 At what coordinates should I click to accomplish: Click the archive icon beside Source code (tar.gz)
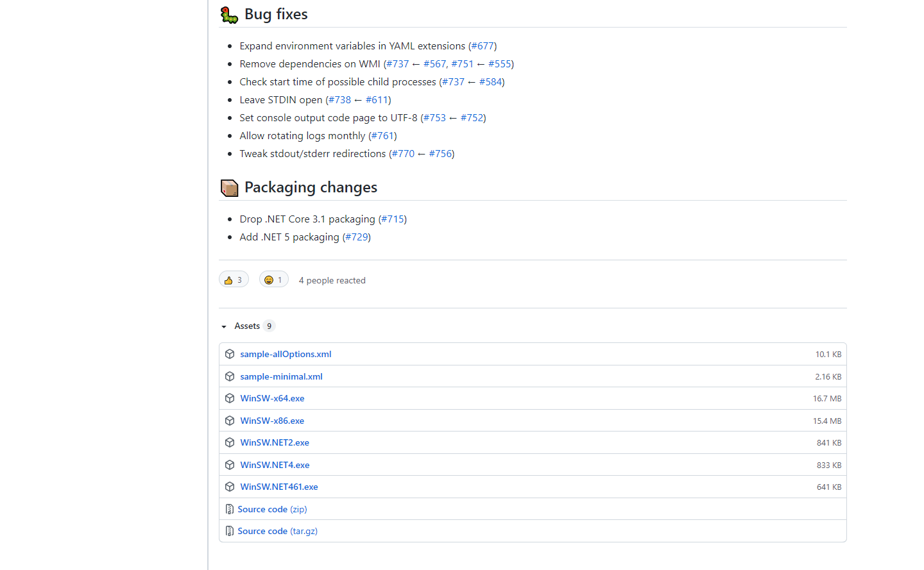230,531
